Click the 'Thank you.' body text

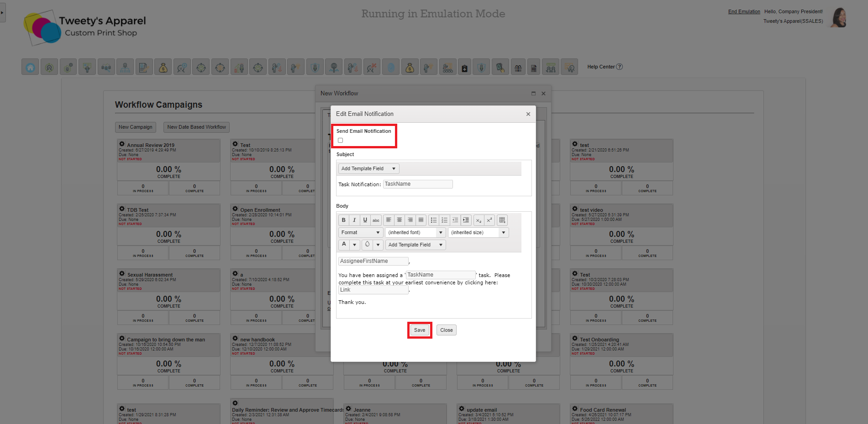point(352,302)
